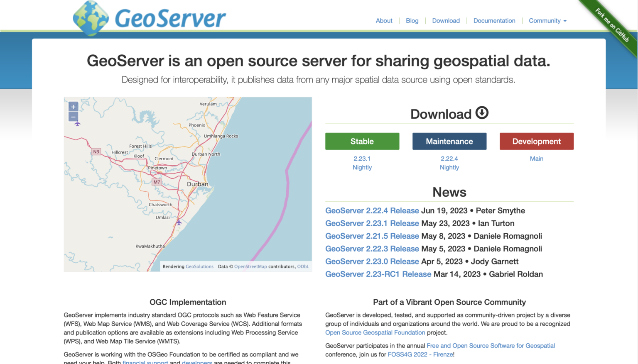Visit the Open Source Geospatial Foundation link
638x364 pixels.
point(375,332)
